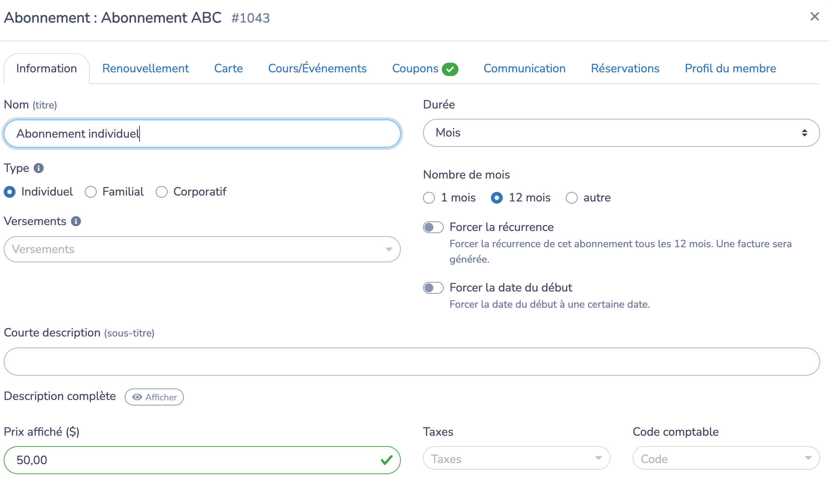Screen dimensions: 829x504
Task: Switch to the Renouvellement tab
Action: 145,69
